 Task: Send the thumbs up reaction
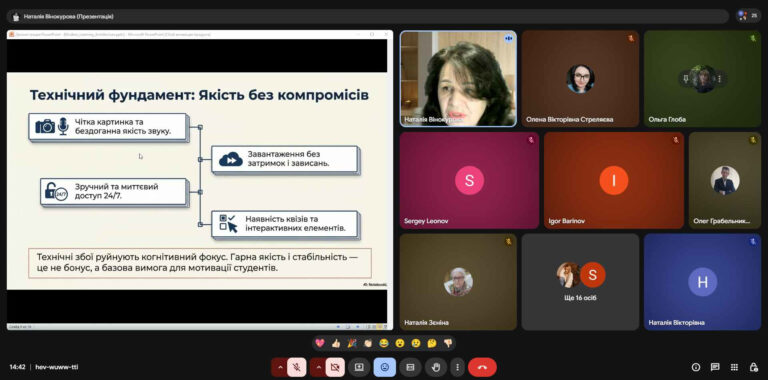(x=336, y=343)
